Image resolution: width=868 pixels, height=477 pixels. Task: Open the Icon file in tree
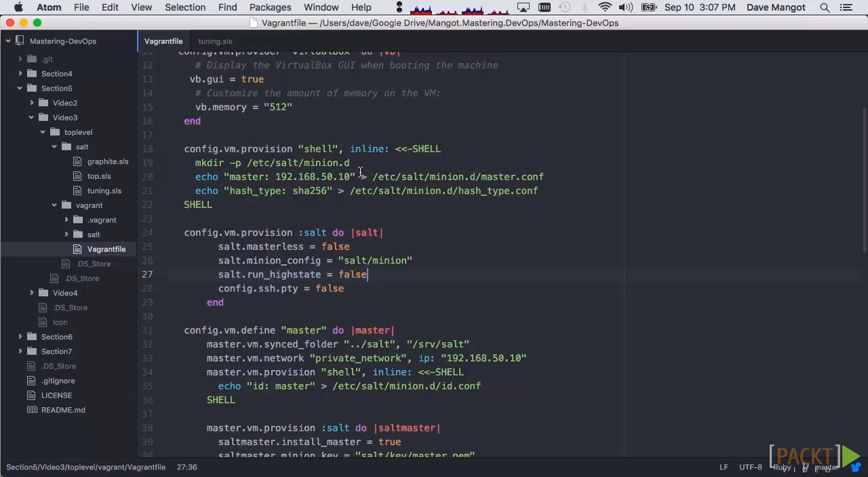tap(60, 323)
